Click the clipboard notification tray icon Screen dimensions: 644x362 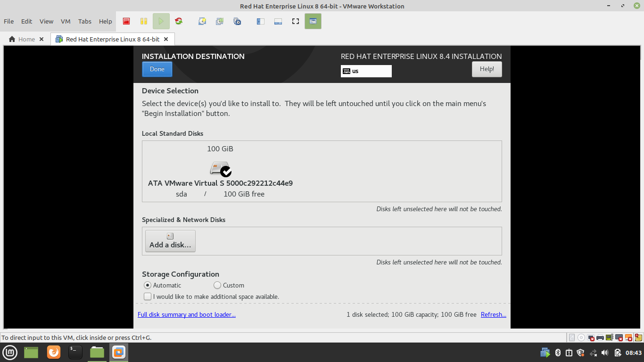(569, 353)
